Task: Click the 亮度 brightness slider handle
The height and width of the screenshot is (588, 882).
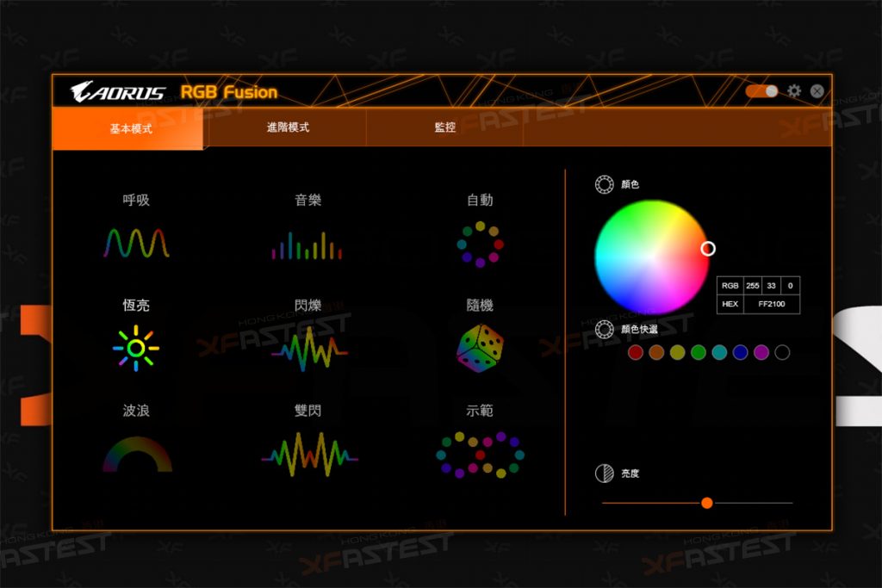Action: tap(707, 503)
